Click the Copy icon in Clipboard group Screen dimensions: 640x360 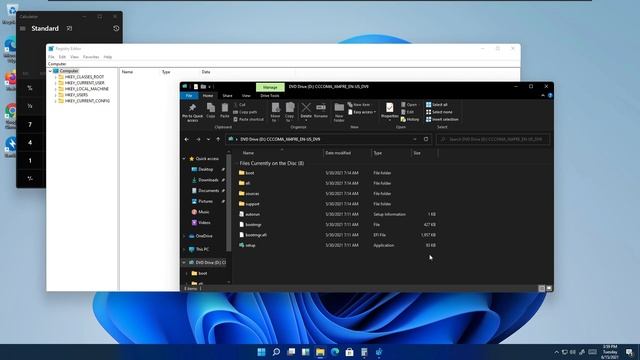pyautogui.click(x=211, y=110)
